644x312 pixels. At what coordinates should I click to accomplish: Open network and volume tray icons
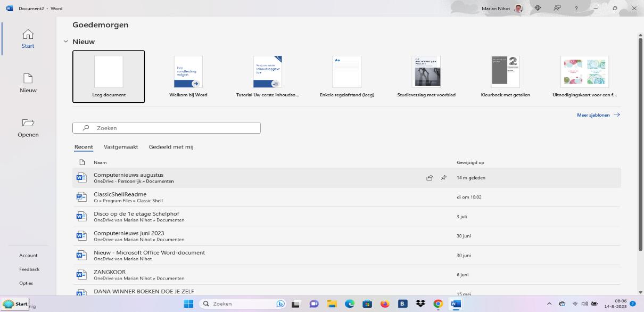pyautogui.click(x=585, y=304)
